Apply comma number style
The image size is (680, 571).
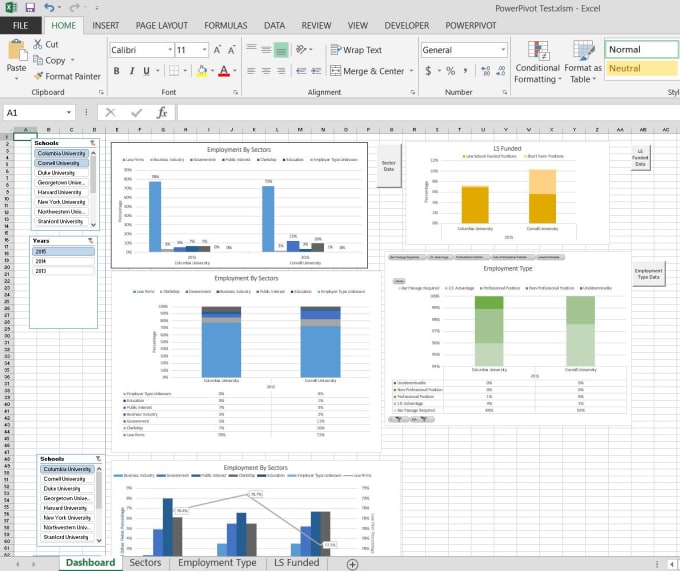point(465,71)
